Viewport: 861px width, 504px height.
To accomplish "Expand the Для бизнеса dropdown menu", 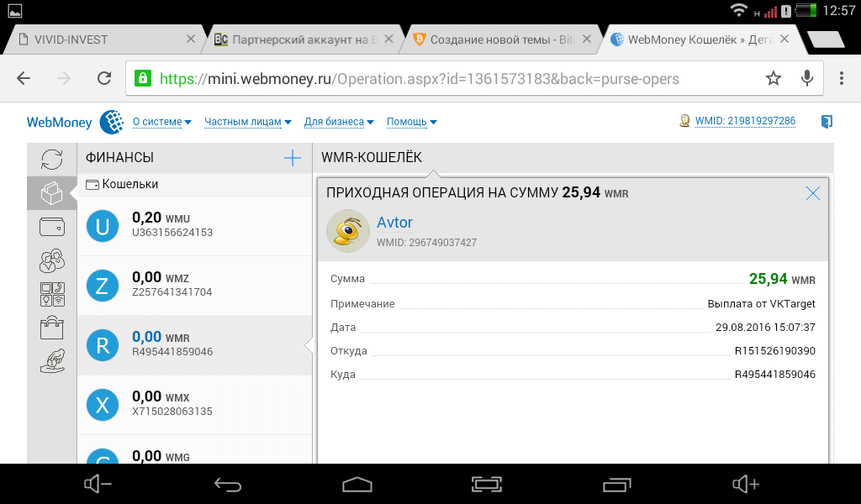I will 339,122.
